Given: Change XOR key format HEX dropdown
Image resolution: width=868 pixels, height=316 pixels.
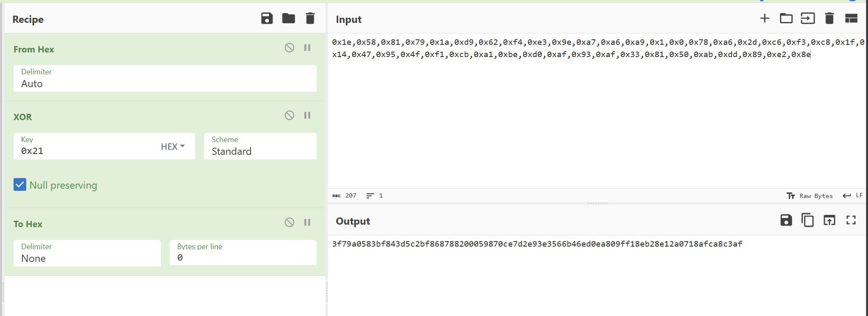Looking at the screenshot, I should (x=173, y=146).
